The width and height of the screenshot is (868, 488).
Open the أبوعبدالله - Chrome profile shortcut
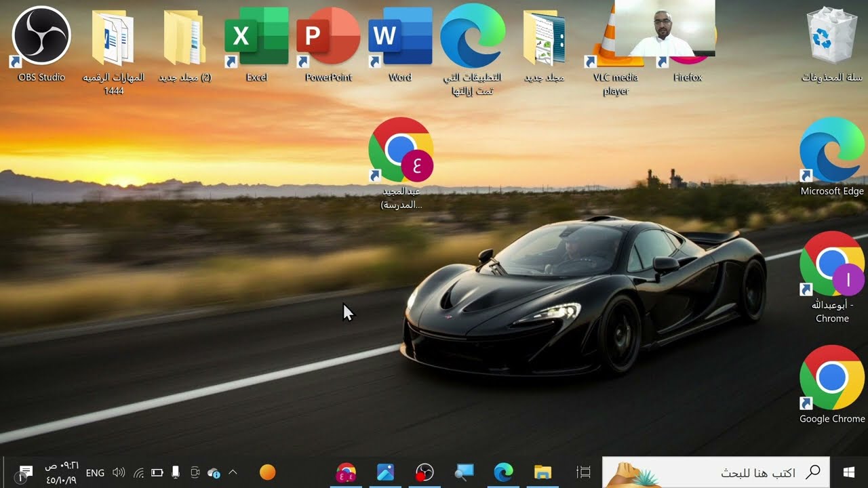[832, 278]
